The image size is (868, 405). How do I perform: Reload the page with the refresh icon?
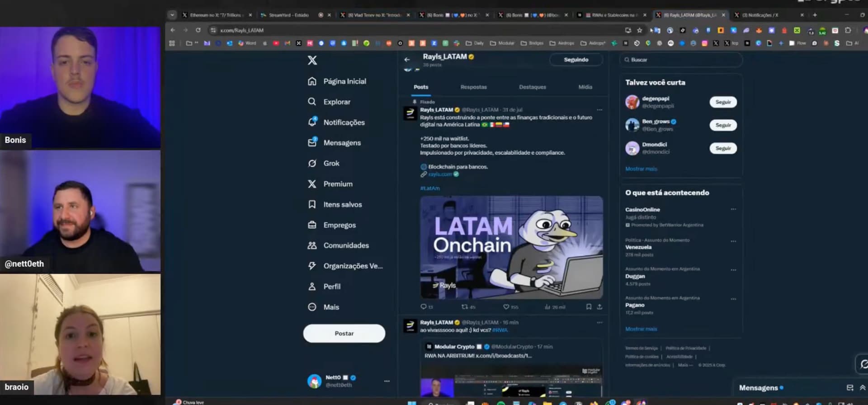pos(198,30)
